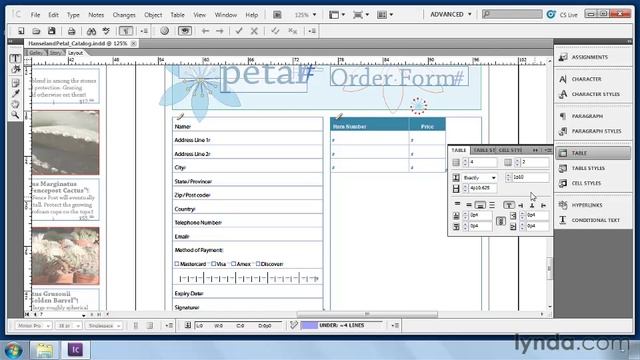Viewport: 640px width, 360px height.
Task: Click the New document icon
Action: 20,31
